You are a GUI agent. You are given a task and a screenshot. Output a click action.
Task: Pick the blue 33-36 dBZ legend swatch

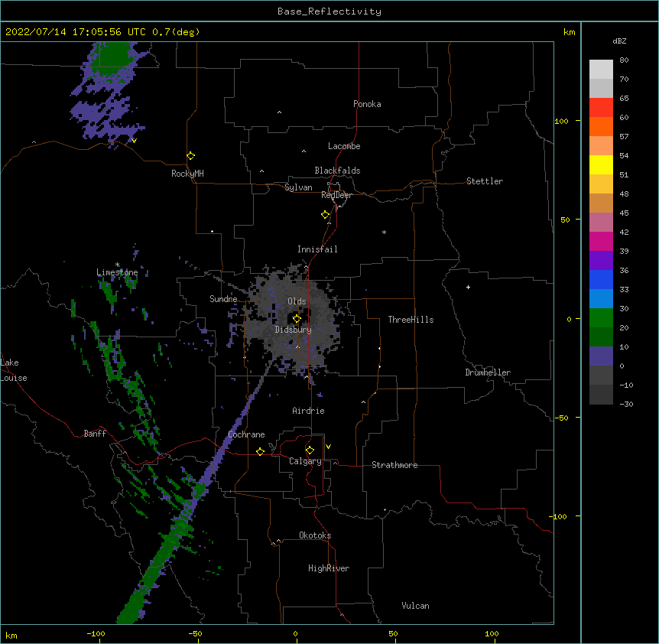point(601,280)
